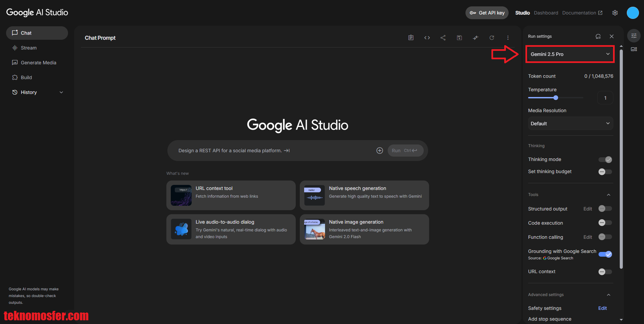Collapse the Tools section

point(609,195)
